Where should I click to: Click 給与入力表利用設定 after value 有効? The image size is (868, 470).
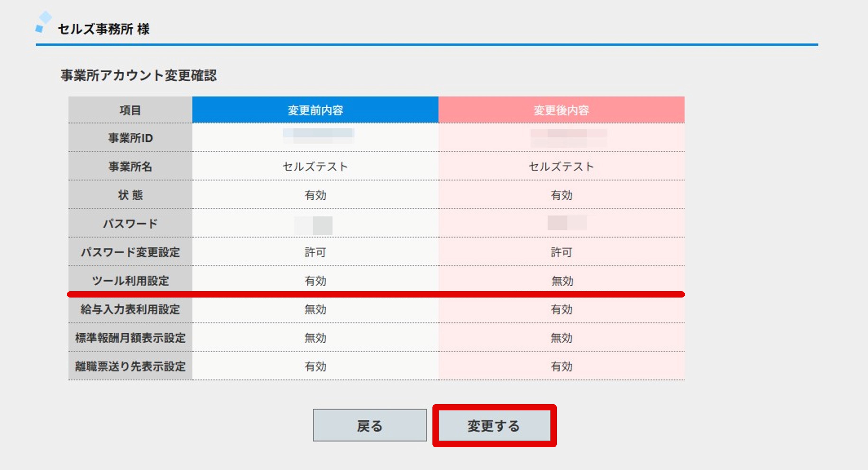[561, 309]
